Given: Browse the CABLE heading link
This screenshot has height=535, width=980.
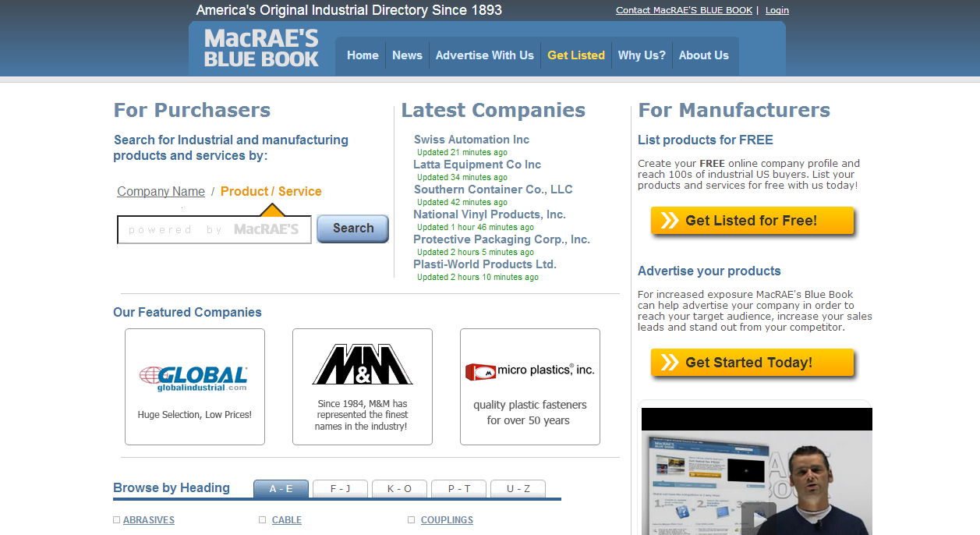Looking at the screenshot, I should [287, 520].
